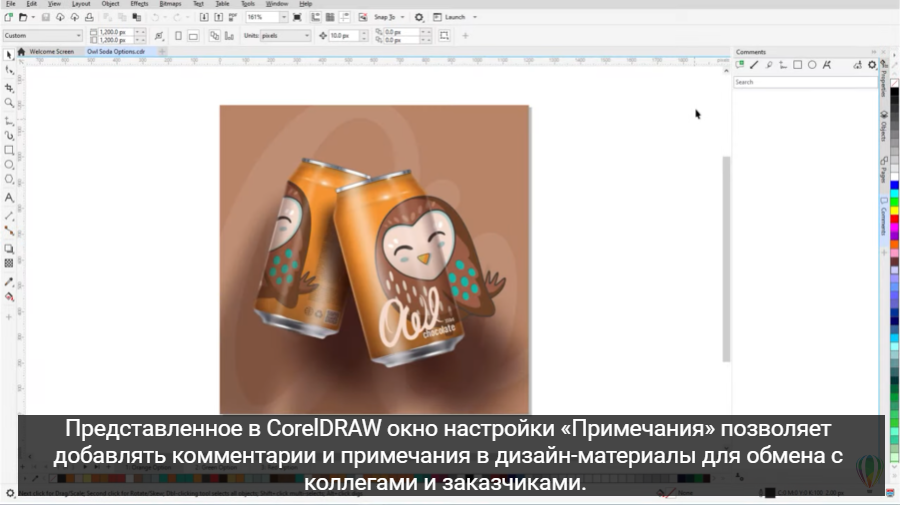900x505 pixels.
Task: Open the Objects docker tab
Action: pos(884,127)
